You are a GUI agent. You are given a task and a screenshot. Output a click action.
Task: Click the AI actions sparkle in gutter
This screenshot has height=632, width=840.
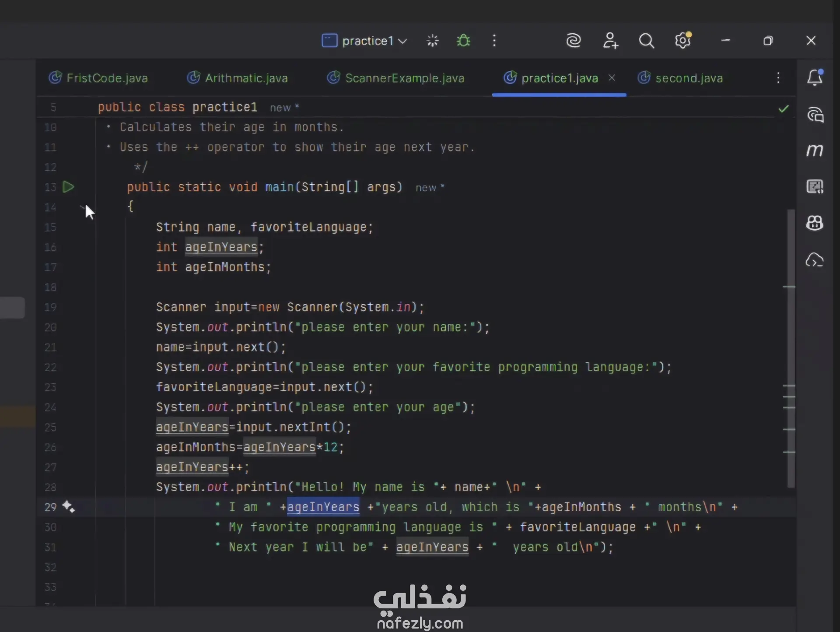tap(68, 507)
